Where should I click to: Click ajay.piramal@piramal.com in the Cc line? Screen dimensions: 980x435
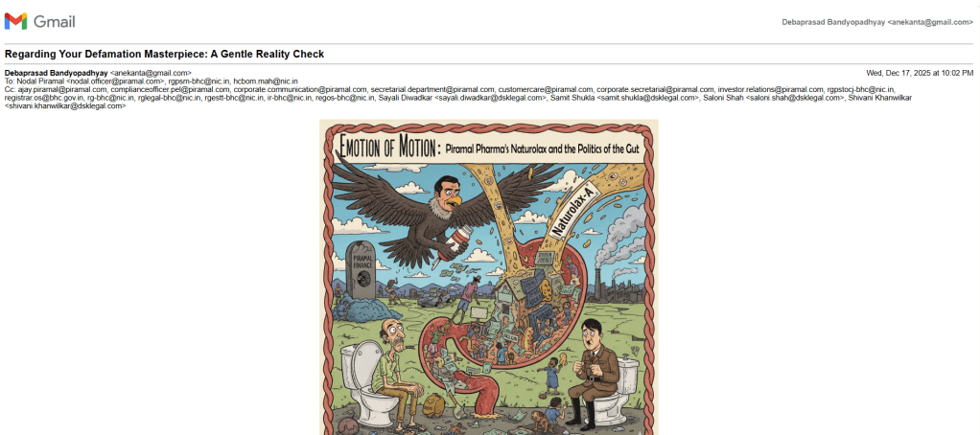pyautogui.click(x=62, y=89)
